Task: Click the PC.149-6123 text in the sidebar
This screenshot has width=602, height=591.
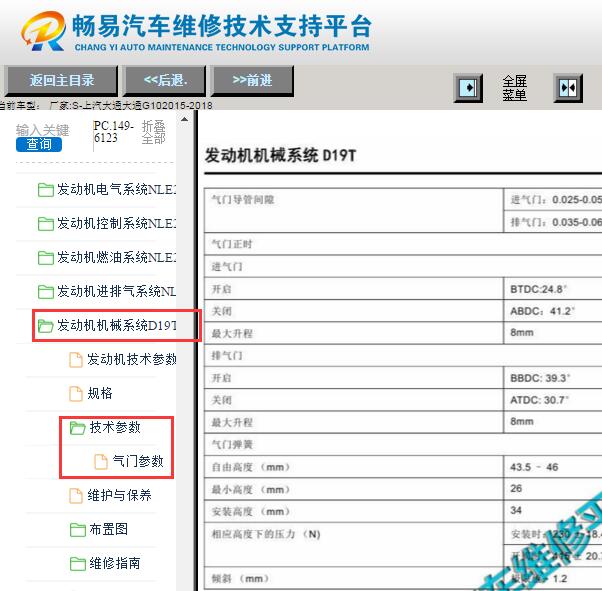Action: tap(113, 132)
